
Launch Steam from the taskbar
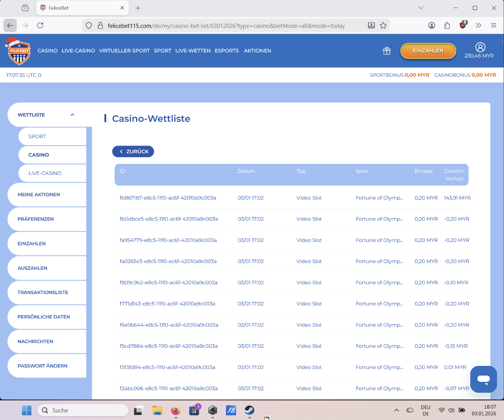tap(249, 410)
